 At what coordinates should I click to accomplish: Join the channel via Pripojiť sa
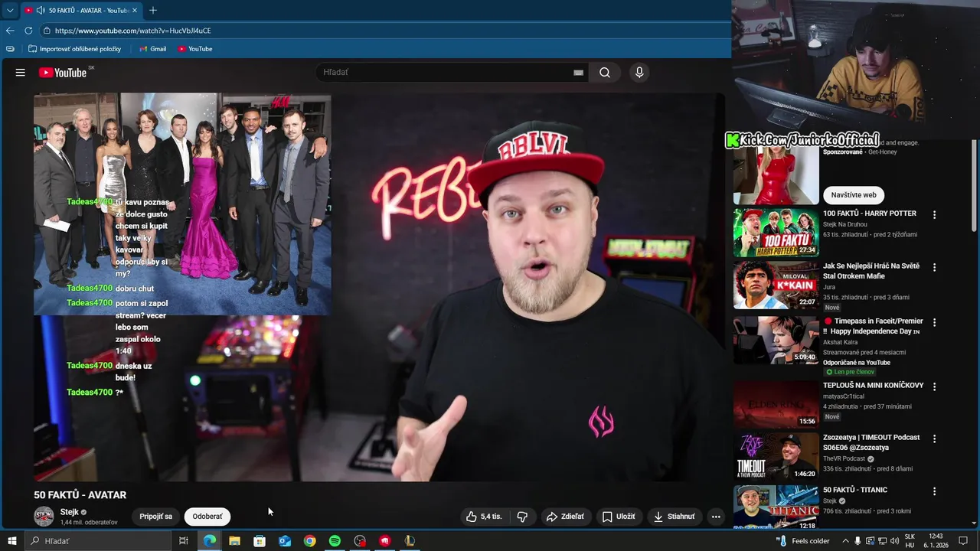tap(155, 517)
